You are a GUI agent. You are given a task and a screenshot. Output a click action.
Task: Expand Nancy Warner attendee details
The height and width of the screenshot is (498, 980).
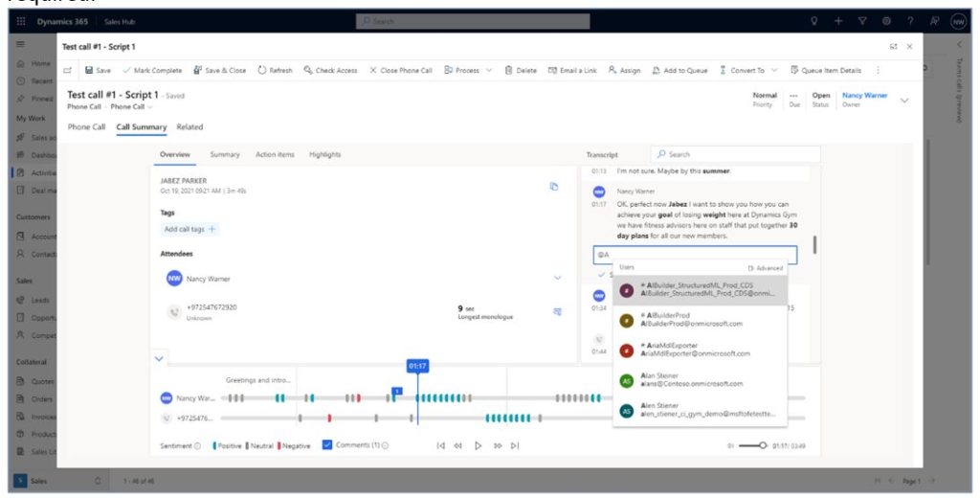pyautogui.click(x=558, y=278)
